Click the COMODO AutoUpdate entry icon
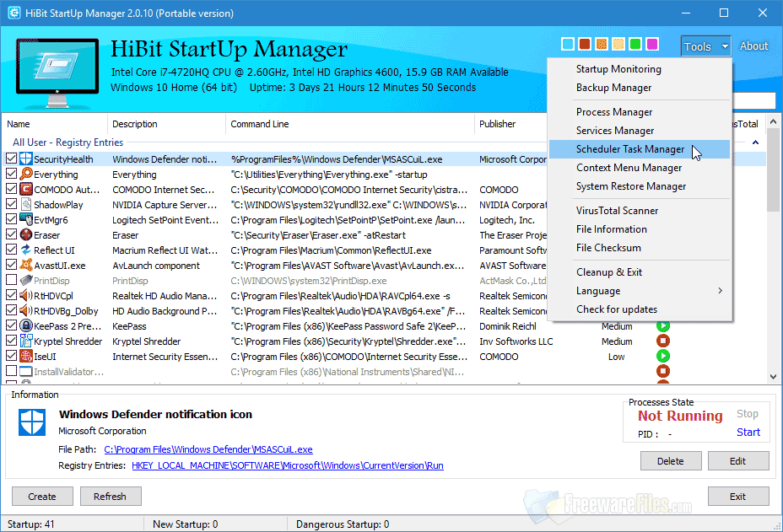 (x=26, y=189)
